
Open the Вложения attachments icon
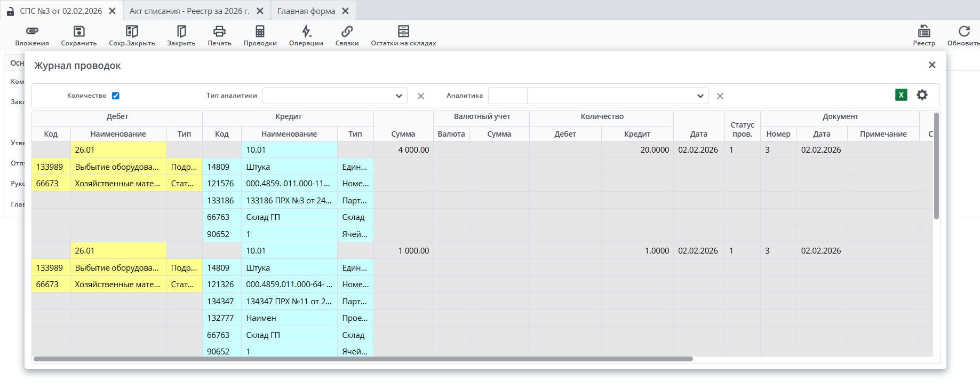coord(32,31)
